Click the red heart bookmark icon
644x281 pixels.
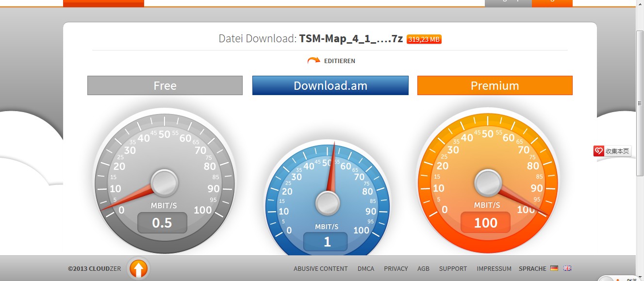599,151
